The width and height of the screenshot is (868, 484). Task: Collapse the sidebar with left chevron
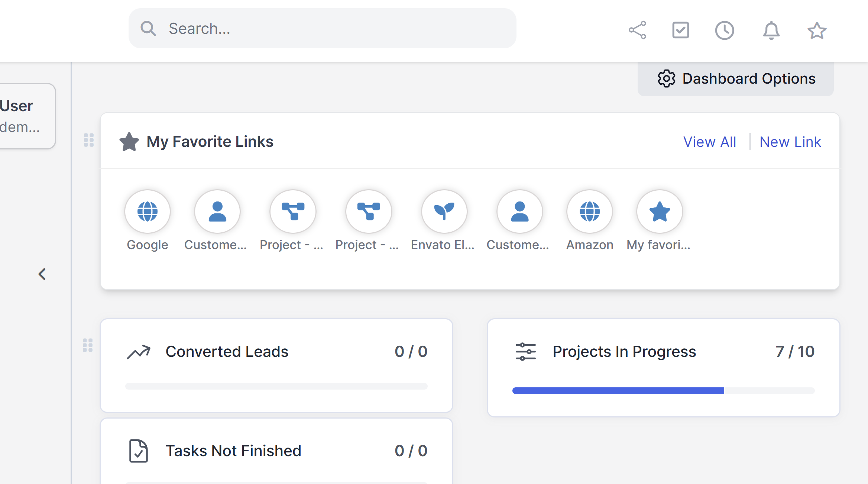(x=42, y=274)
